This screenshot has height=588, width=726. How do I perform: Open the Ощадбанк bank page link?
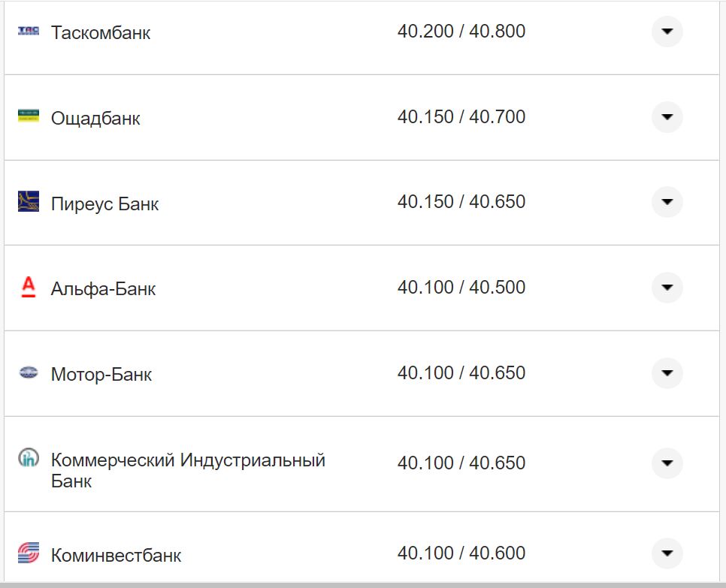click(x=94, y=117)
